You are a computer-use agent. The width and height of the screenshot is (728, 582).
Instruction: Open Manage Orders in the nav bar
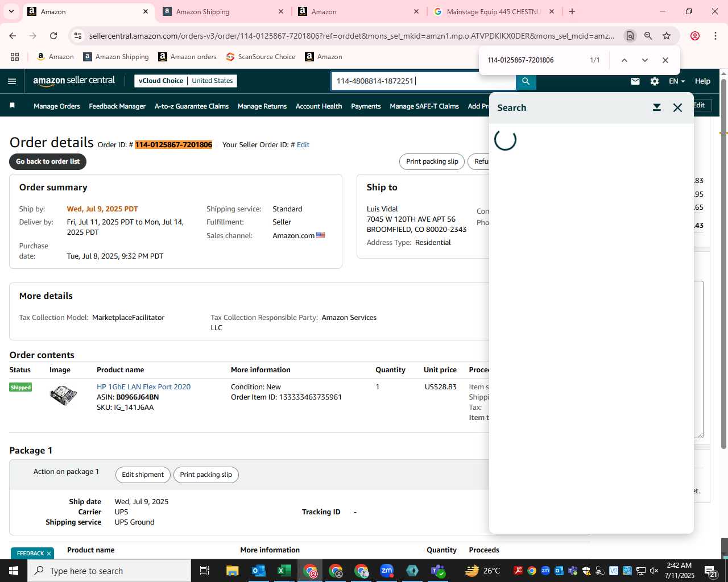coord(57,106)
